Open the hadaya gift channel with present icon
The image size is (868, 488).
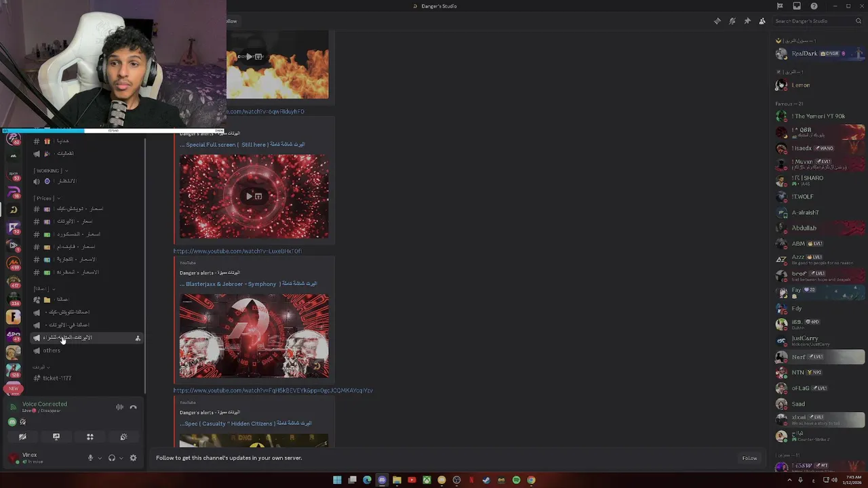pyautogui.click(x=87, y=141)
